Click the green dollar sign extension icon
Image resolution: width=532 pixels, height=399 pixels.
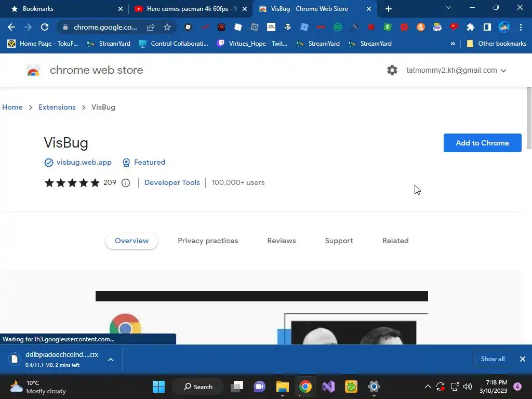click(388, 27)
